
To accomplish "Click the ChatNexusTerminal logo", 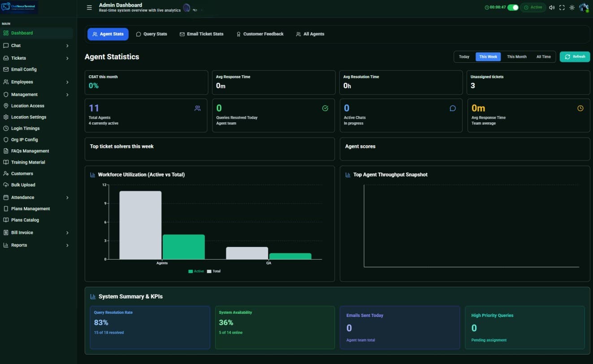I will (x=19, y=7).
